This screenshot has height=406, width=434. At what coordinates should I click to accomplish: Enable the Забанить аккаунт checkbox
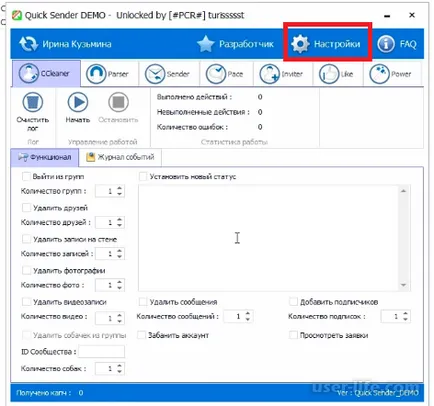(x=142, y=335)
